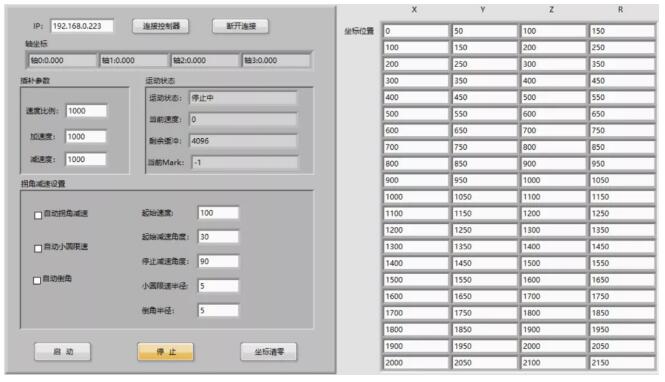Click the 当前Mark field showing -1
This screenshot has width=665, height=382.
tap(244, 162)
